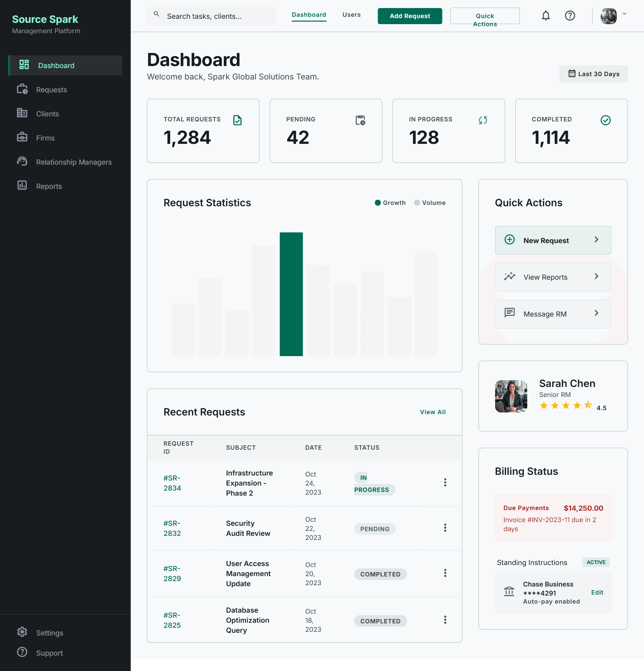
Task: Click the Due Payments $14,250.00 amount
Action: pyautogui.click(x=583, y=508)
